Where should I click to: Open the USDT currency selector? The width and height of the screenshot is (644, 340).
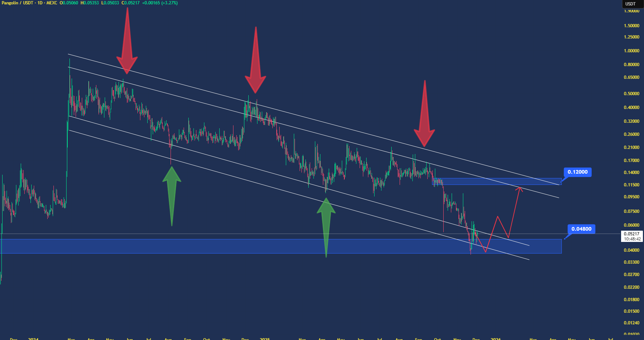[631, 4]
